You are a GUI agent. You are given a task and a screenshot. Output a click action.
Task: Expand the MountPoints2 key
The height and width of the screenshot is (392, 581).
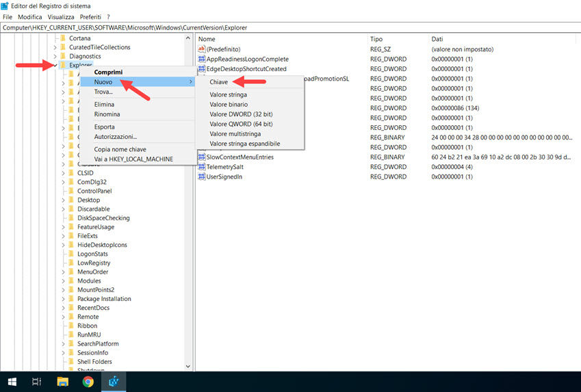coord(63,289)
